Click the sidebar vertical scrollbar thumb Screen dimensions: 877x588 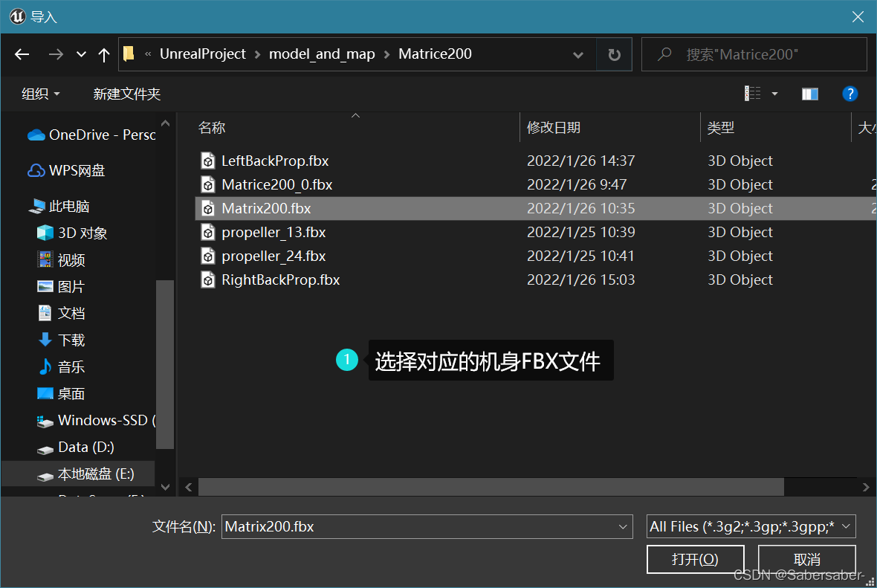tap(165, 364)
